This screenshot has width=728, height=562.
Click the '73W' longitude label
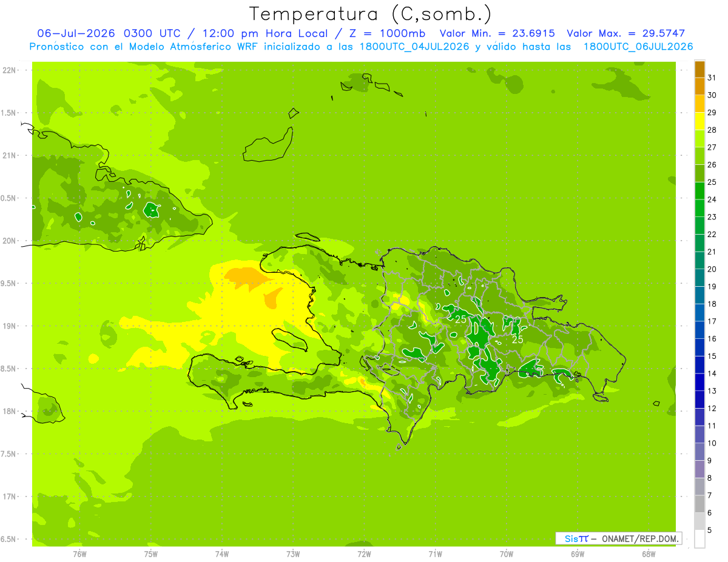(x=293, y=554)
